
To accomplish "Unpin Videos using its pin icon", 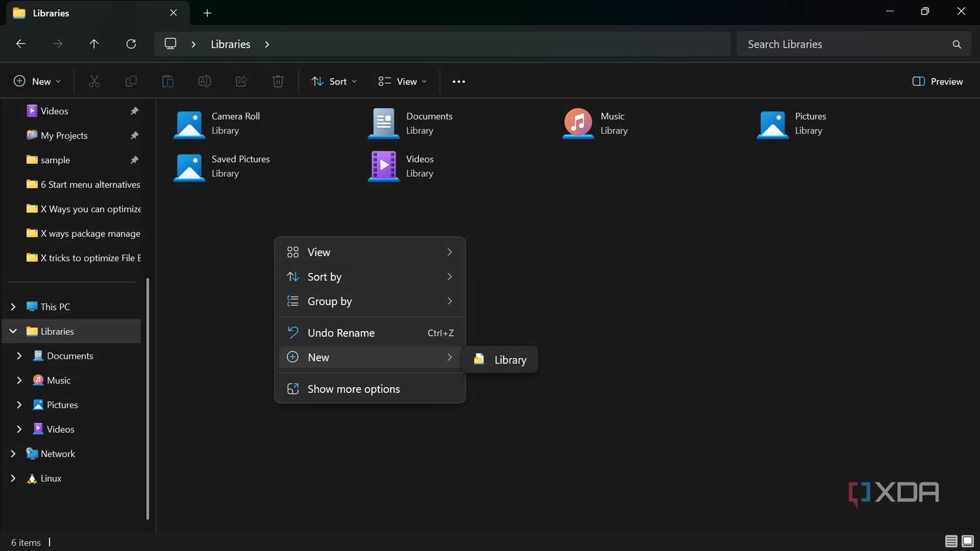I will pos(134,111).
